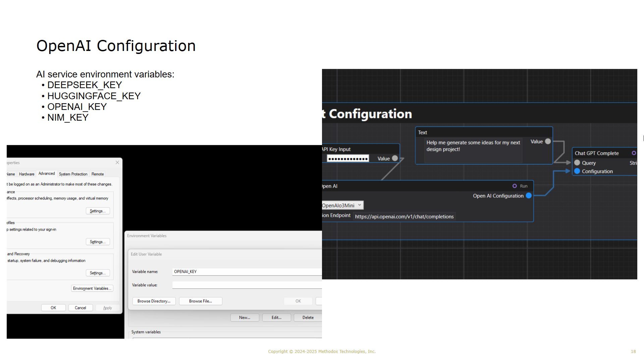Open the OpenAIo3Mini model dropdown
The height and width of the screenshot is (362, 644).
[342, 205]
